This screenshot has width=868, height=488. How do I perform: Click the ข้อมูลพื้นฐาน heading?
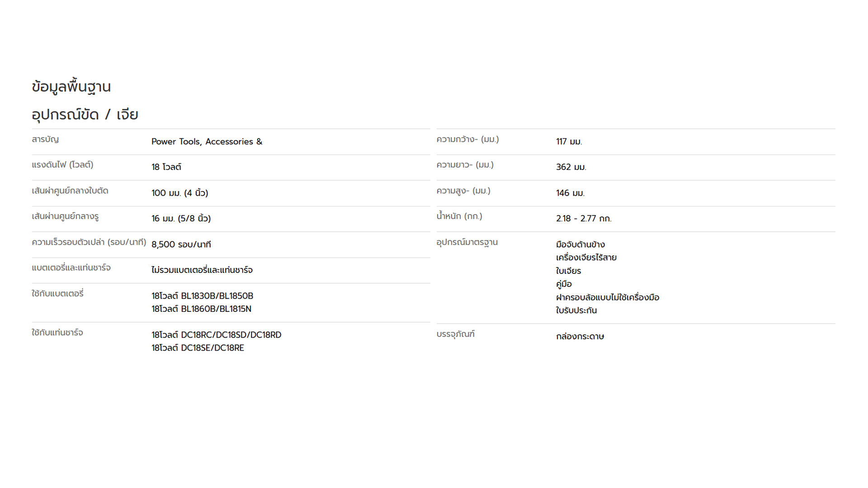pyautogui.click(x=71, y=86)
